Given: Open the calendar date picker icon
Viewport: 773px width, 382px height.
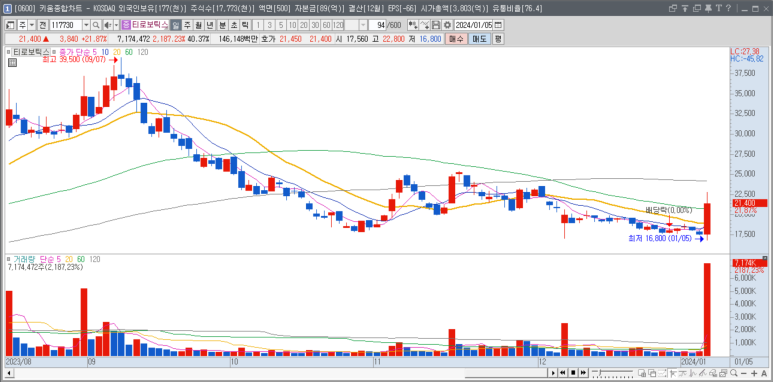Looking at the screenshot, I should 498,25.
